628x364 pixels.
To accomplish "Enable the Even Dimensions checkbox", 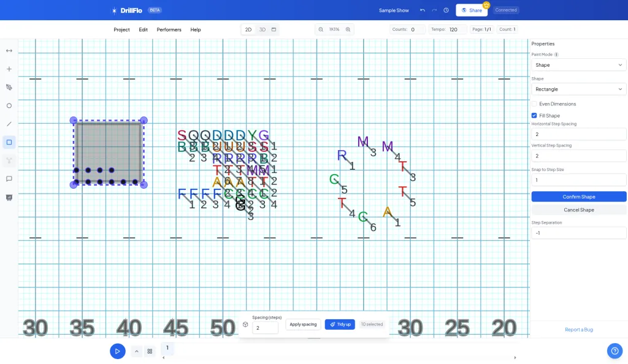I will click(534, 104).
